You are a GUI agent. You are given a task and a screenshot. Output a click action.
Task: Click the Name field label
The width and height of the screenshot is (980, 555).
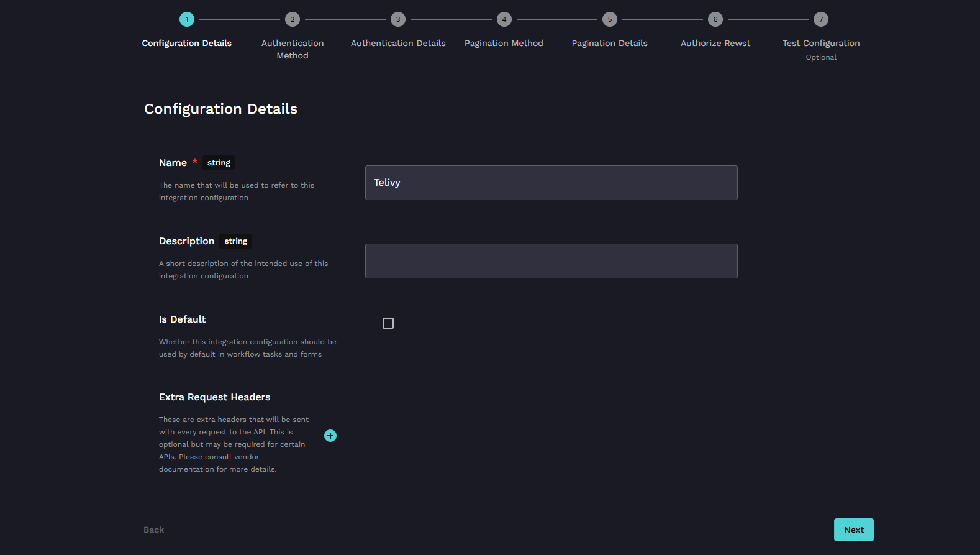(173, 163)
